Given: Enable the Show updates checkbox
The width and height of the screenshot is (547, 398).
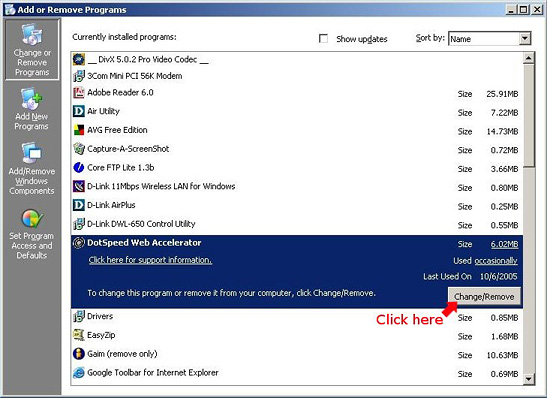Looking at the screenshot, I should click(x=323, y=38).
